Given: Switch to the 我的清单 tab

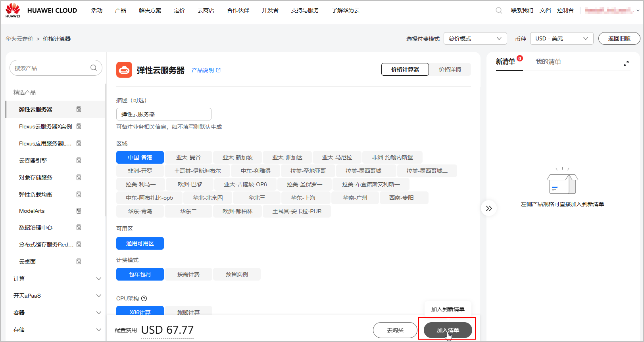Looking at the screenshot, I should (548, 61).
